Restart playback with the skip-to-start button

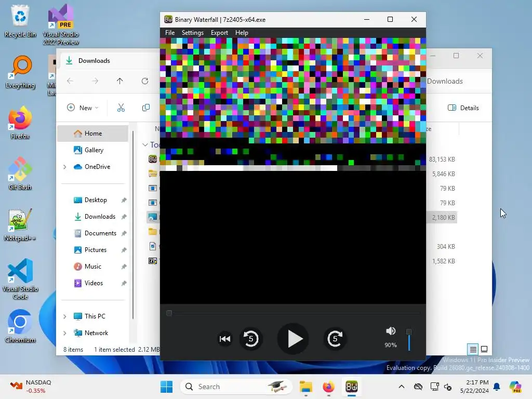(225, 339)
